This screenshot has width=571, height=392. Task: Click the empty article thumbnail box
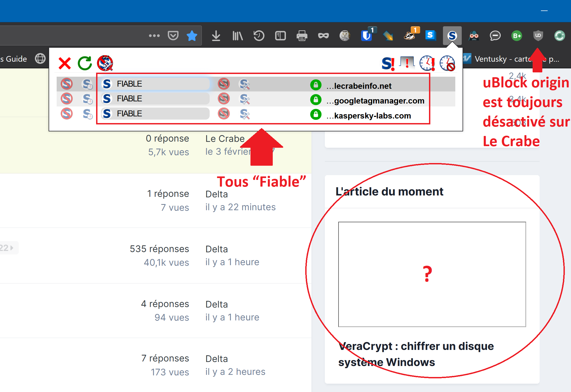pos(432,274)
